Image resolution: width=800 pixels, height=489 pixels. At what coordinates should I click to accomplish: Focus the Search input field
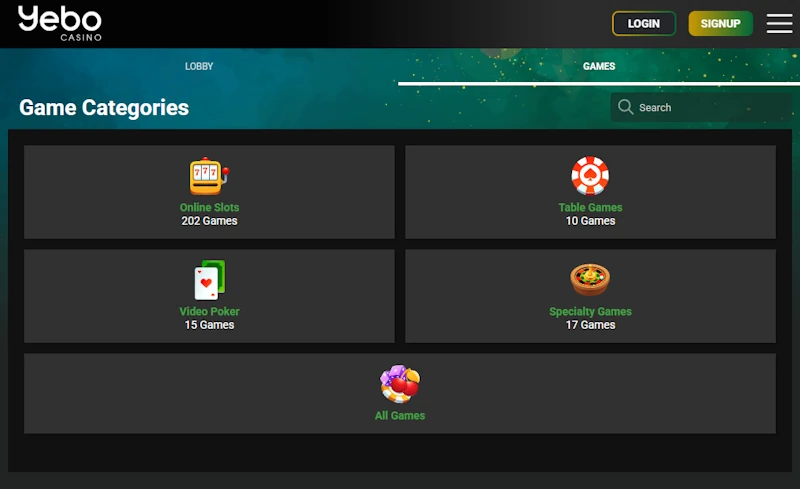(701, 107)
